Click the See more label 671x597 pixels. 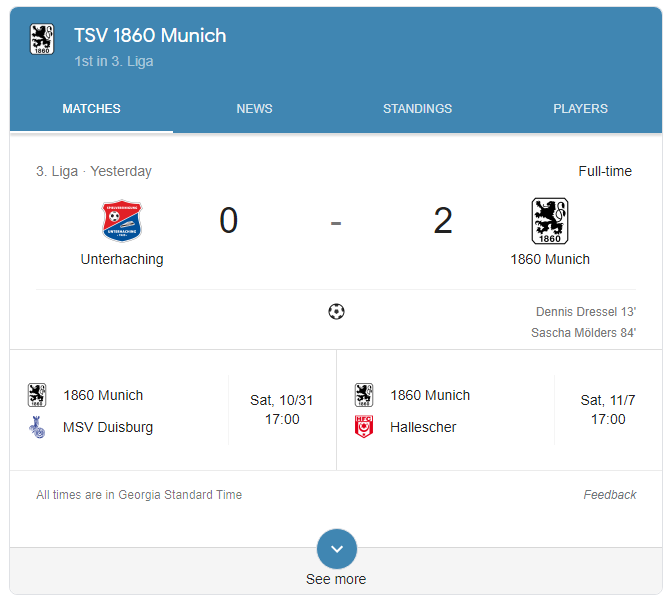[336, 579]
